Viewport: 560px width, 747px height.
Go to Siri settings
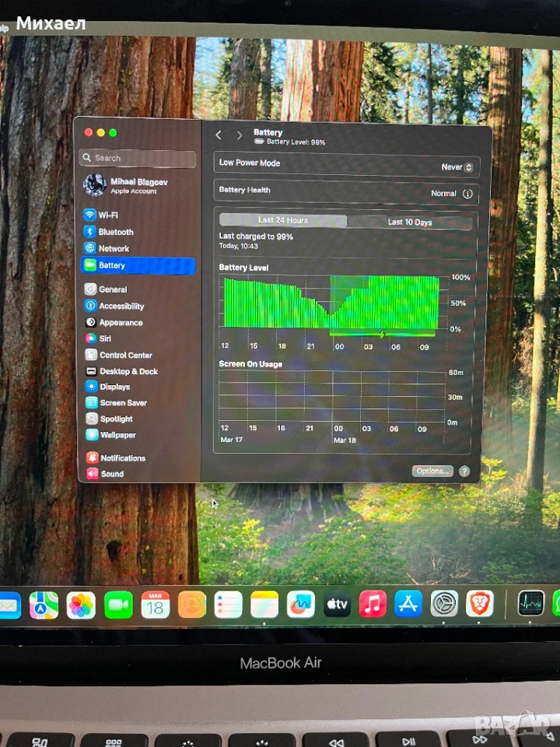coord(104,338)
